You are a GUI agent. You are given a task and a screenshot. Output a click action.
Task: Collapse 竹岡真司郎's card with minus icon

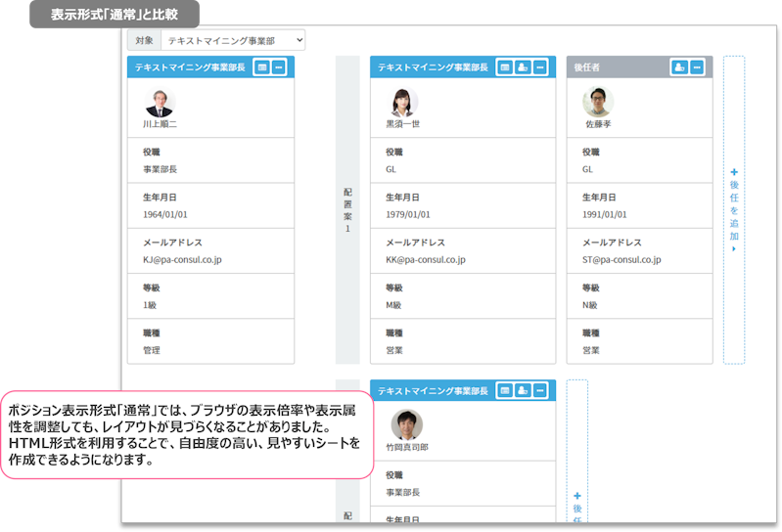tap(540, 390)
